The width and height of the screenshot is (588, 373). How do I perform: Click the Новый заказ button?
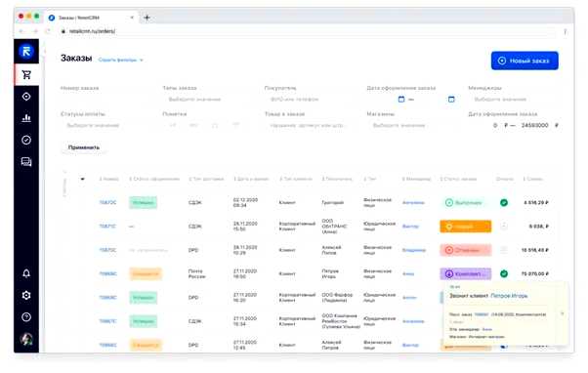525,61
